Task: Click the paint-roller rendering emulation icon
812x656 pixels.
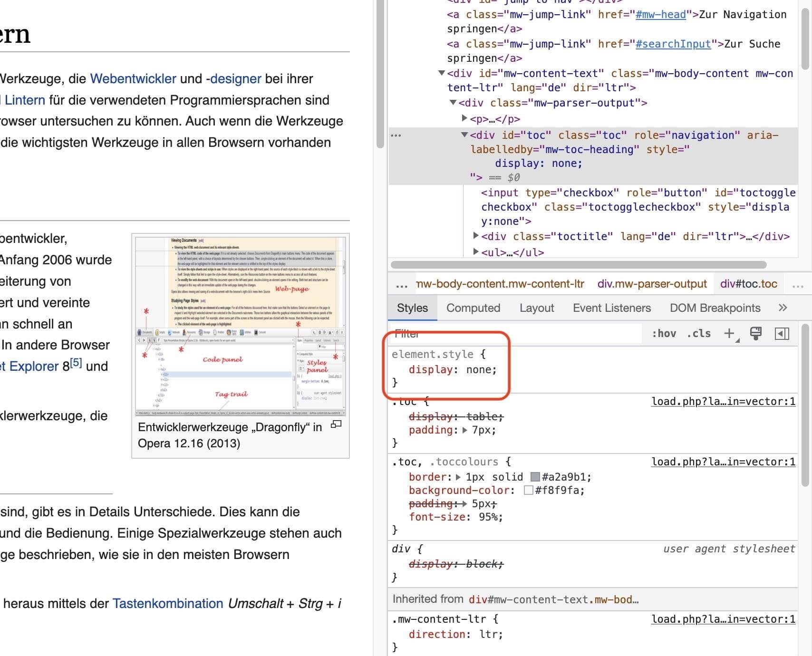Action: [x=755, y=333]
